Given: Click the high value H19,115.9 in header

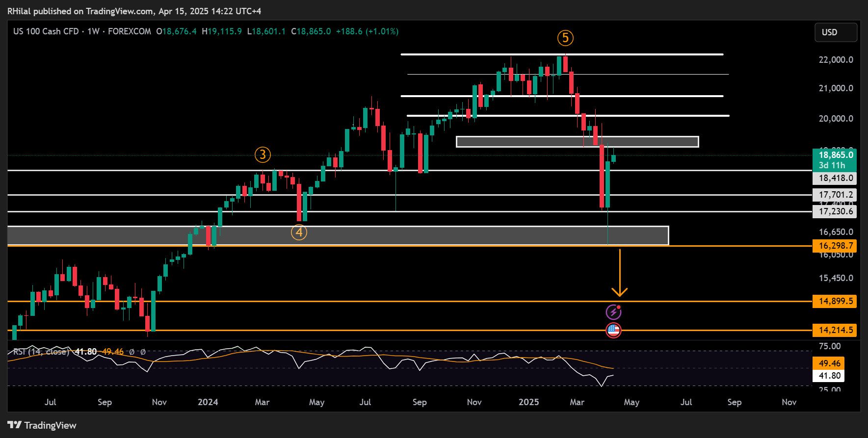Looking at the screenshot, I should click(222, 31).
